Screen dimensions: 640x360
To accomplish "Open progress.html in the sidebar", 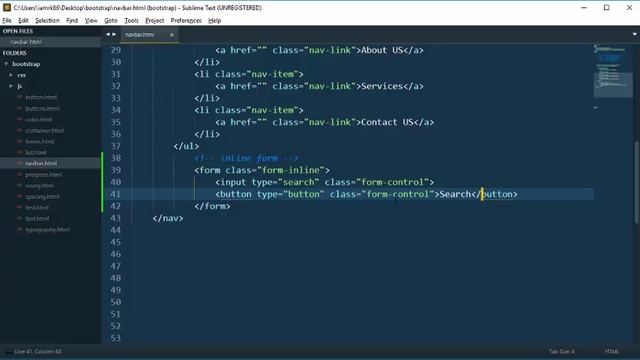I will (x=44, y=175).
